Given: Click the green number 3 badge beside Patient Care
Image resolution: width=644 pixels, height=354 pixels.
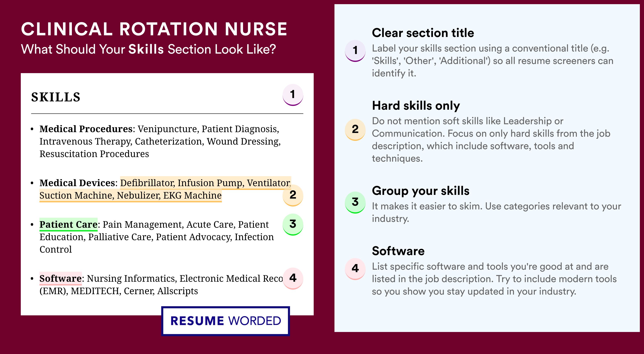Looking at the screenshot, I should click(293, 224).
